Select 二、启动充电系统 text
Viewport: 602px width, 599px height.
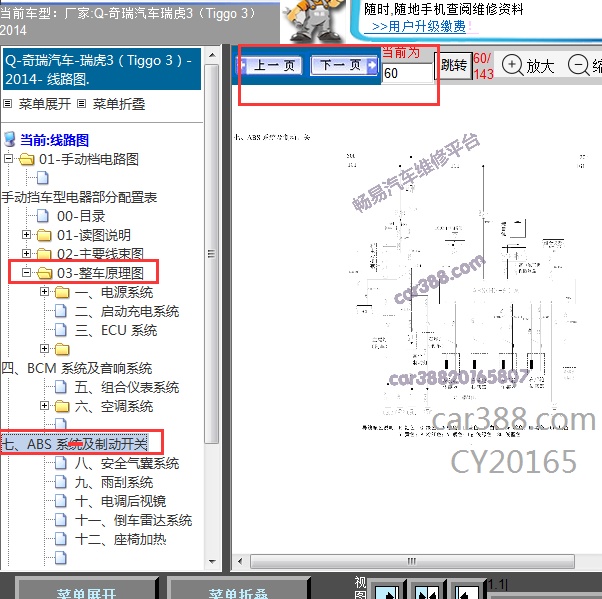point(127,311)
